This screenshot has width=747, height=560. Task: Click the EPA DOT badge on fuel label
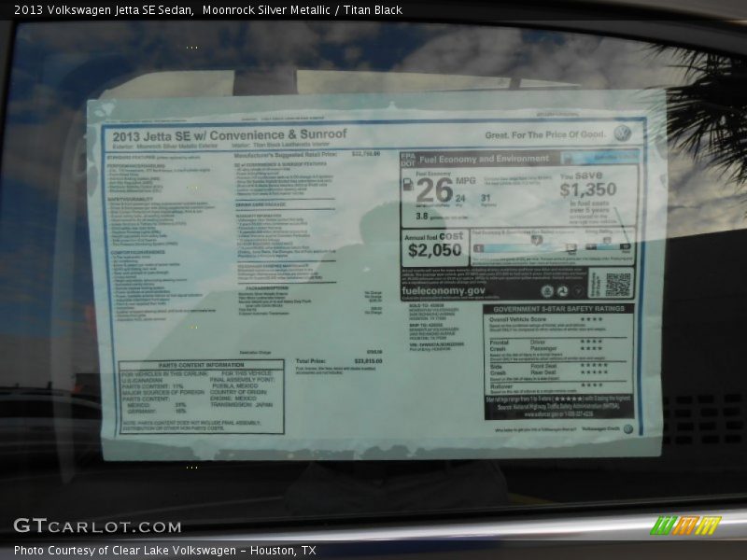point(408,160)
